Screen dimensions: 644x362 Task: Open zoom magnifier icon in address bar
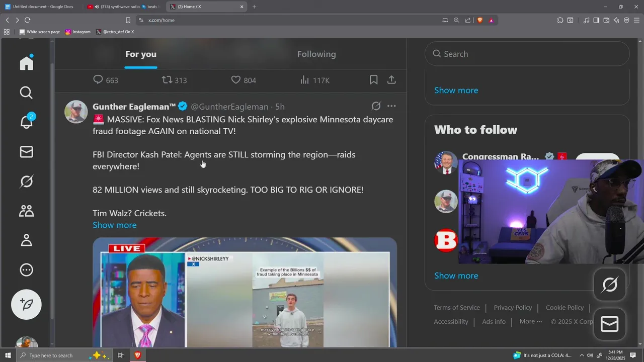tap(456, 20)
